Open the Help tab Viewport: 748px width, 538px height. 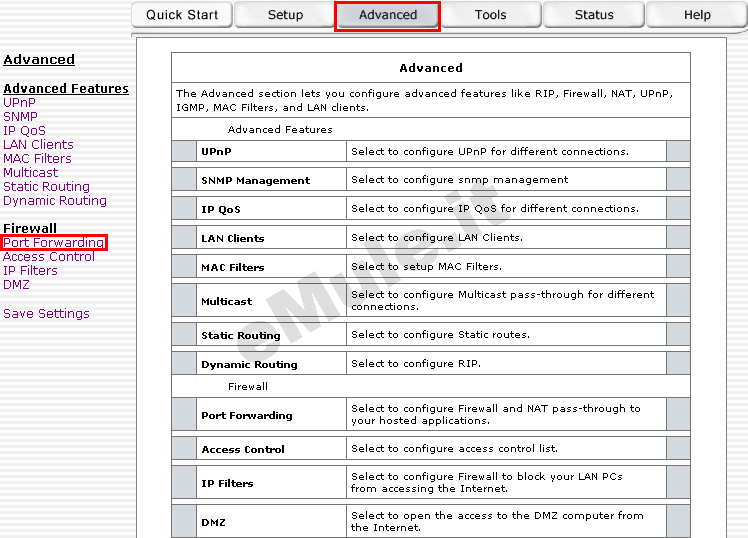point(697,15)
